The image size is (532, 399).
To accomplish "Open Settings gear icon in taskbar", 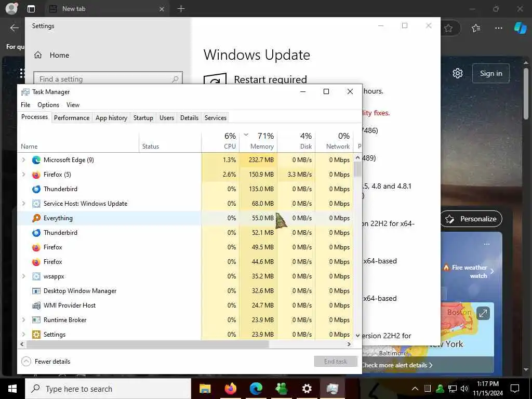I will (307, 389).
